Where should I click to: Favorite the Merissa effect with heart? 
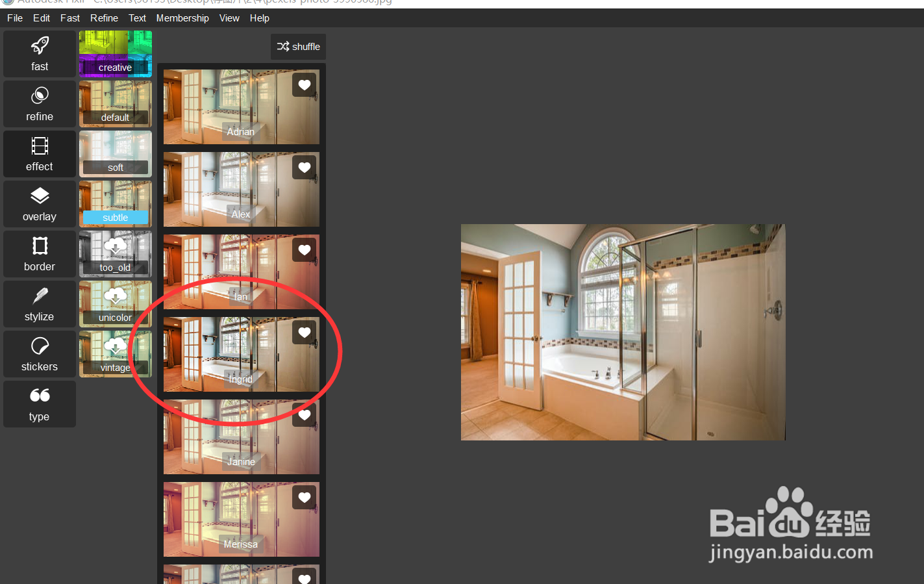coord(304,498)
